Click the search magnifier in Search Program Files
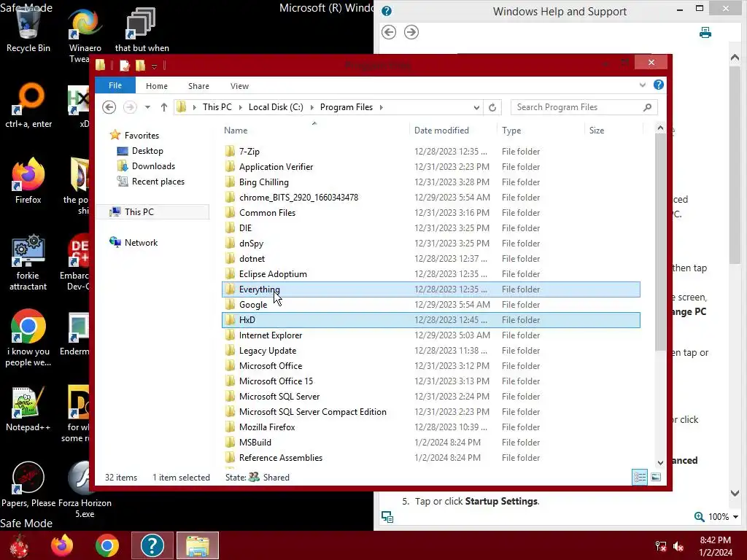This screenshot has width=747, height=560. [x=647, y=107]
